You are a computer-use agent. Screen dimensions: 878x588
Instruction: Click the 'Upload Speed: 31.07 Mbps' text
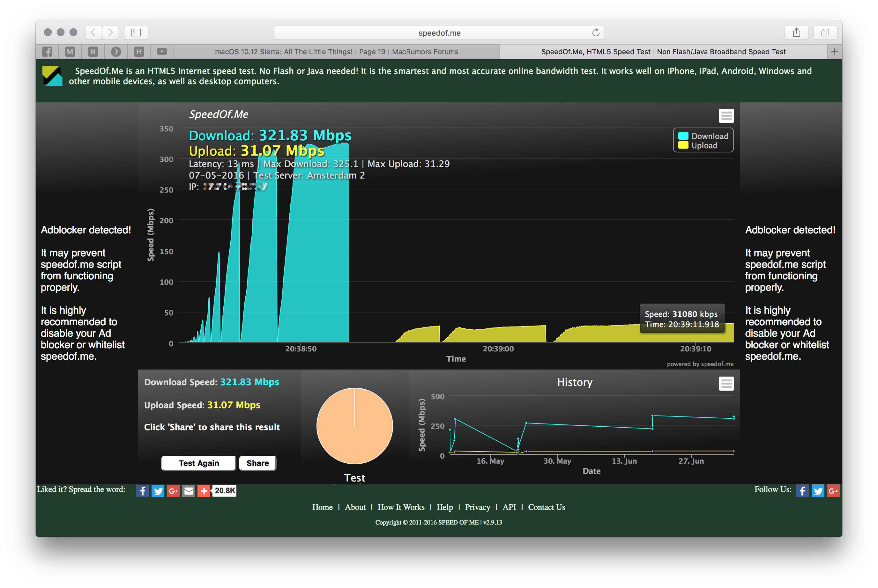(x=202, y=405)
